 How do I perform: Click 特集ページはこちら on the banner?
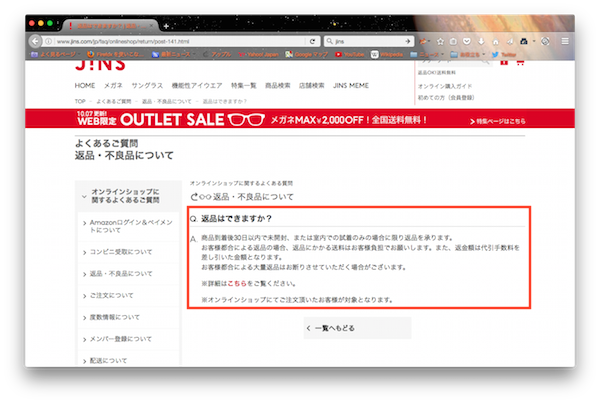[x=498, y=121]
